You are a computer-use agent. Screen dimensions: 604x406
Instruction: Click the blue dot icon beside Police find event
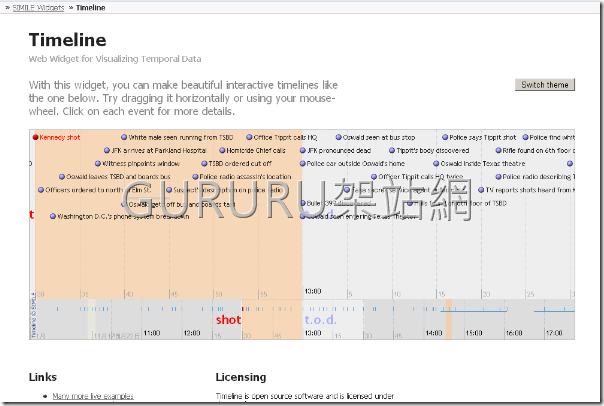coord(525,138)
